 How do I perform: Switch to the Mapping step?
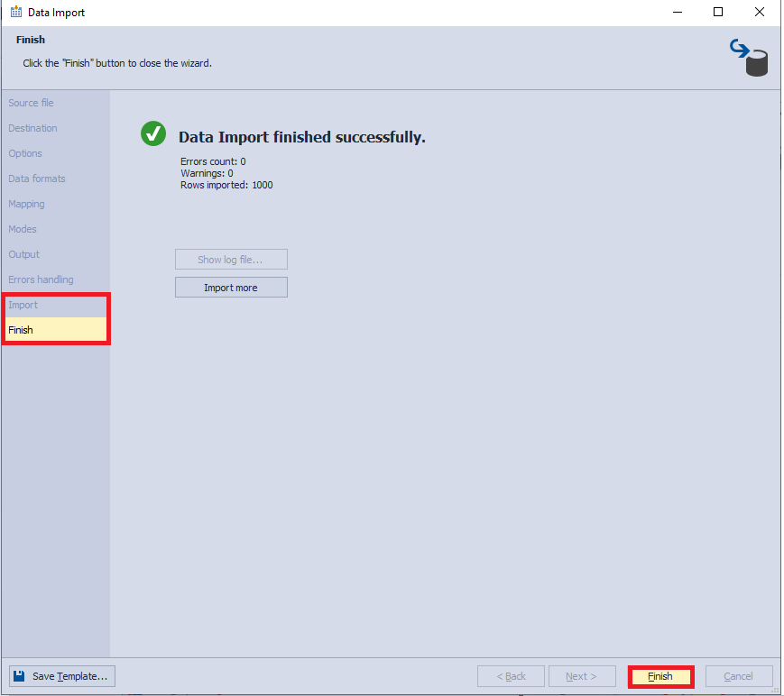click(x=26, y=204)
